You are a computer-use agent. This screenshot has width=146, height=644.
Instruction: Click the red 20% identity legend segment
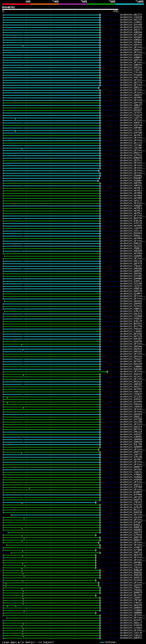pos(16,4)
